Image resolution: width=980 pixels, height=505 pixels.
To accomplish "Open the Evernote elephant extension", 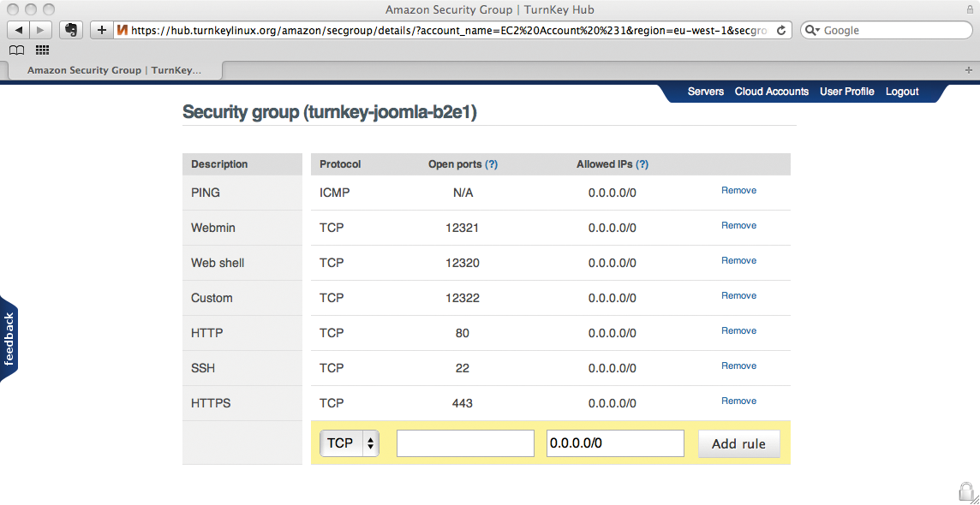I will click(71, 30).
